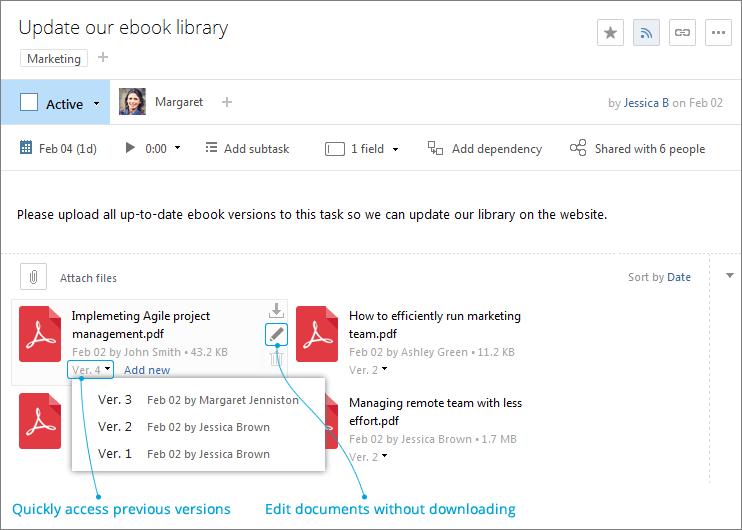
Task: Change Sort by Date option
Action: [x=679, y=277]
